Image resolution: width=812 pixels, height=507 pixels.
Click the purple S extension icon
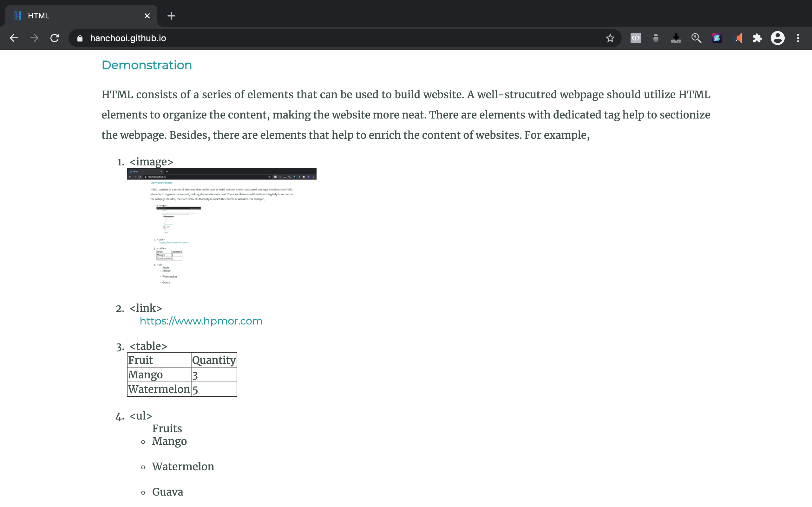717,38
